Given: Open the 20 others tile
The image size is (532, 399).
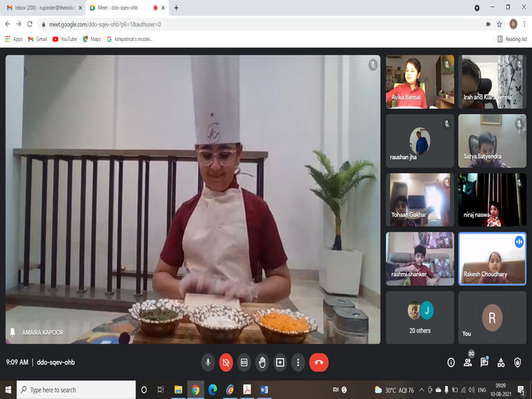Looking at the screenshot, I should [x=420, y=318].
